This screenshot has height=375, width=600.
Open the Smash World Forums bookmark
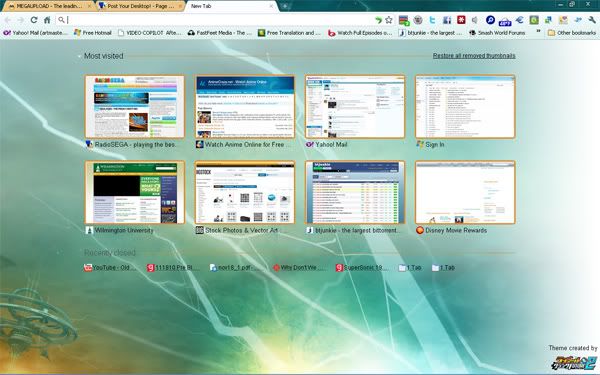click(x=497, y=33)
